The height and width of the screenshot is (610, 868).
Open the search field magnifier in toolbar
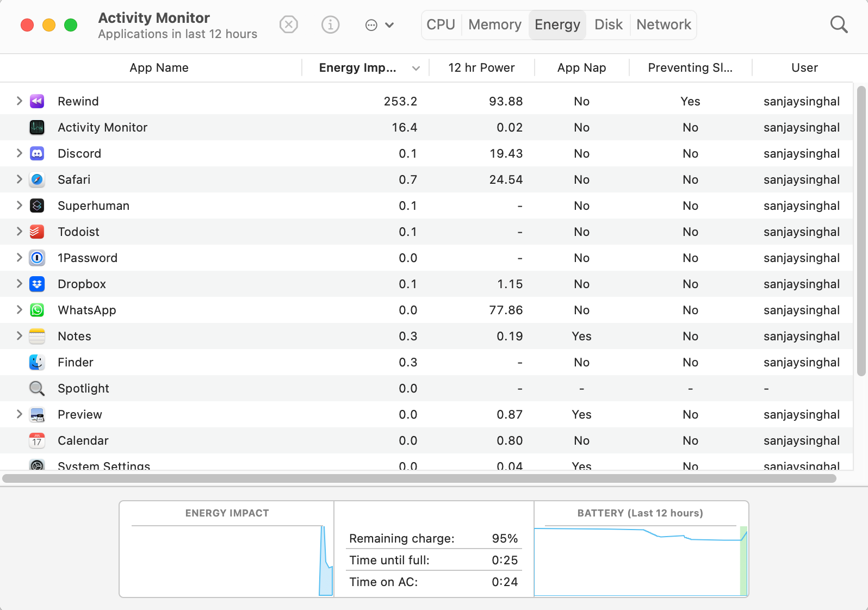839,24
